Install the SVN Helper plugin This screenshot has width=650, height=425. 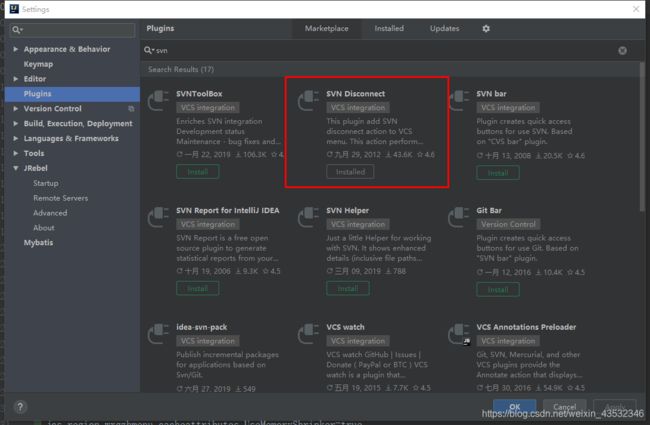[x=348, y=289]
